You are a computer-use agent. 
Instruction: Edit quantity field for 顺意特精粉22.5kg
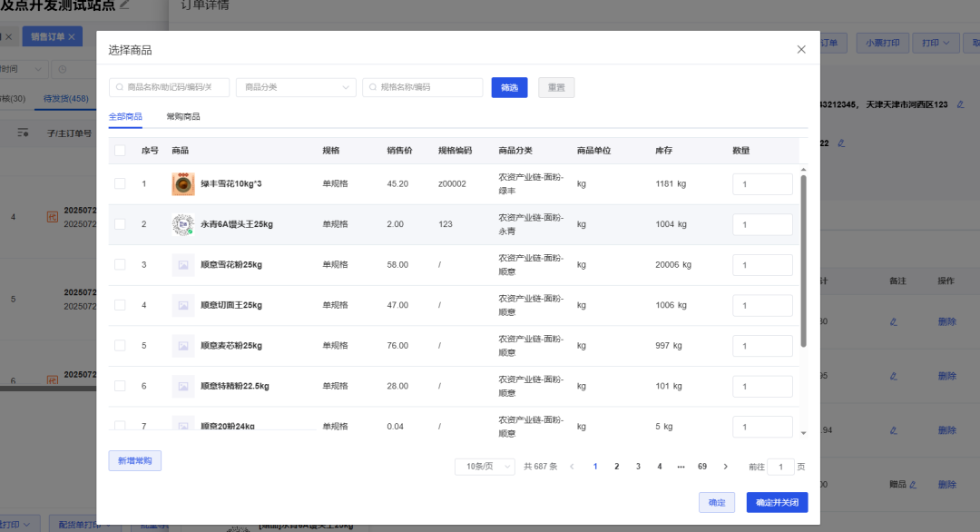762,387
